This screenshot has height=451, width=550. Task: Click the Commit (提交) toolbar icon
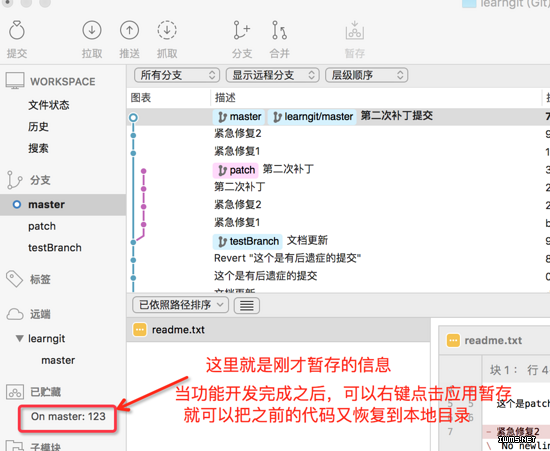[x=16, y=30]
